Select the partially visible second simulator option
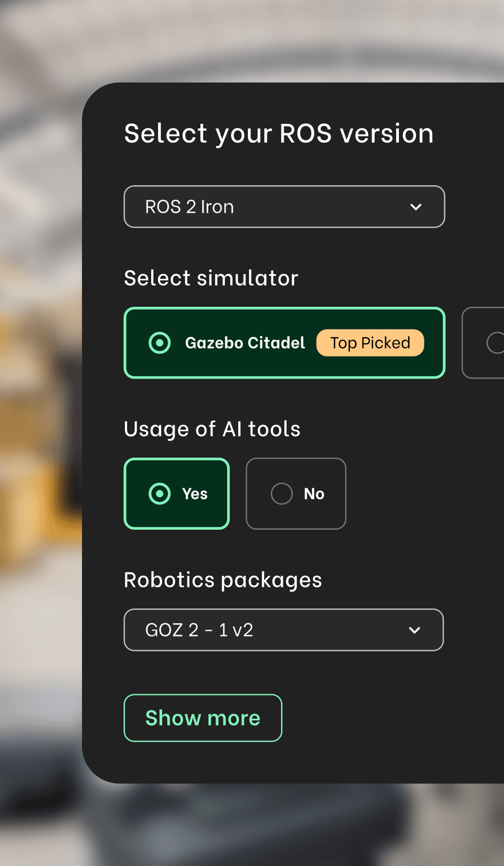The image size is (504, 866). coord(483,343)
